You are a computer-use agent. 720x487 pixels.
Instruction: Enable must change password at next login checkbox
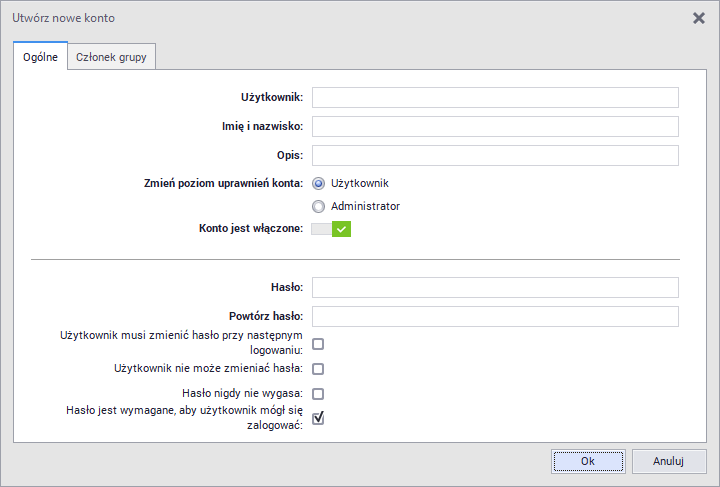coord(318,344)
